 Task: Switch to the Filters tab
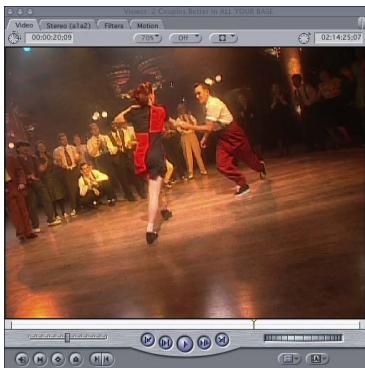click(x=114, y=25)
